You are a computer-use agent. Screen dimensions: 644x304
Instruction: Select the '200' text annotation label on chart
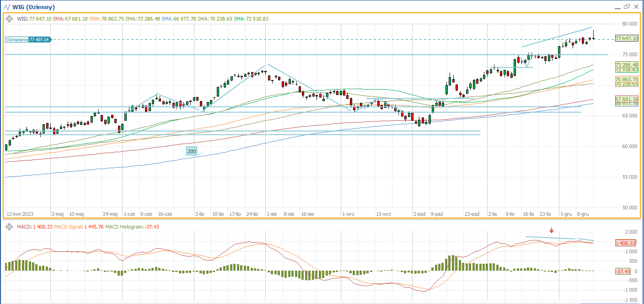192,151
